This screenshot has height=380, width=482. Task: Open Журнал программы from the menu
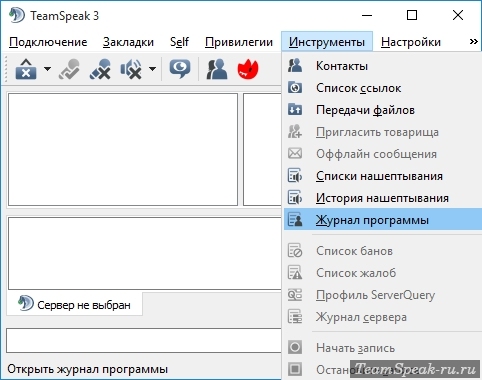click(383, 220)
